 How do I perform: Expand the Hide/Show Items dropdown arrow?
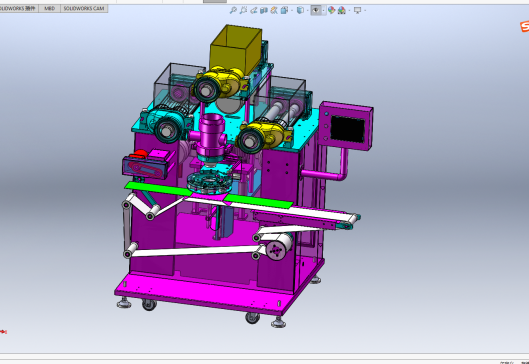tap(324, 10)
